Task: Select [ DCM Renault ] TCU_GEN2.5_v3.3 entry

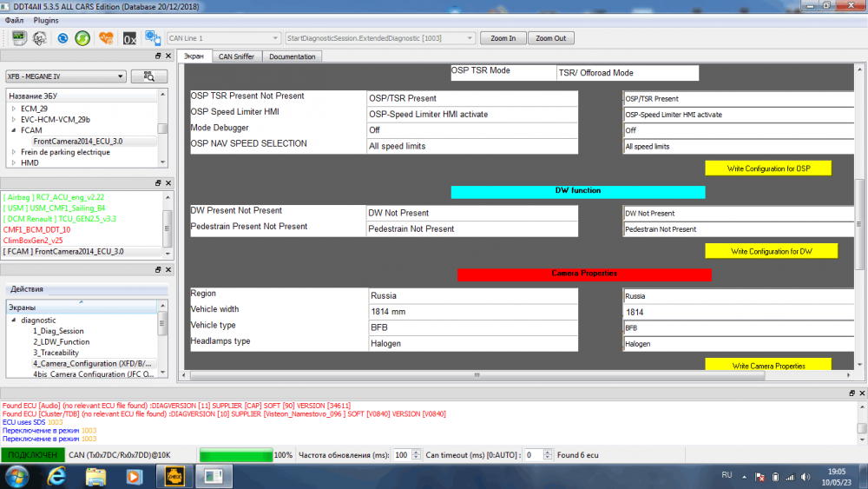Action: click(x=60, y=219)
